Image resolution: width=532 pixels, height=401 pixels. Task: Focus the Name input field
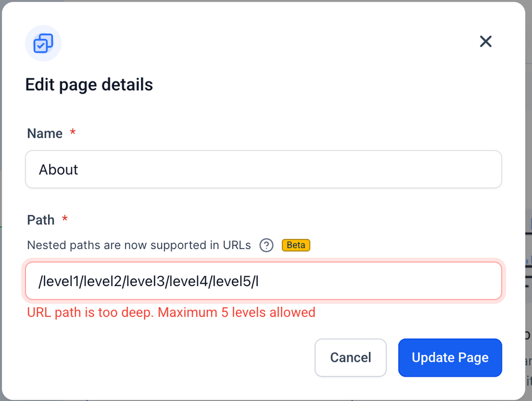[x=263, y=169]
